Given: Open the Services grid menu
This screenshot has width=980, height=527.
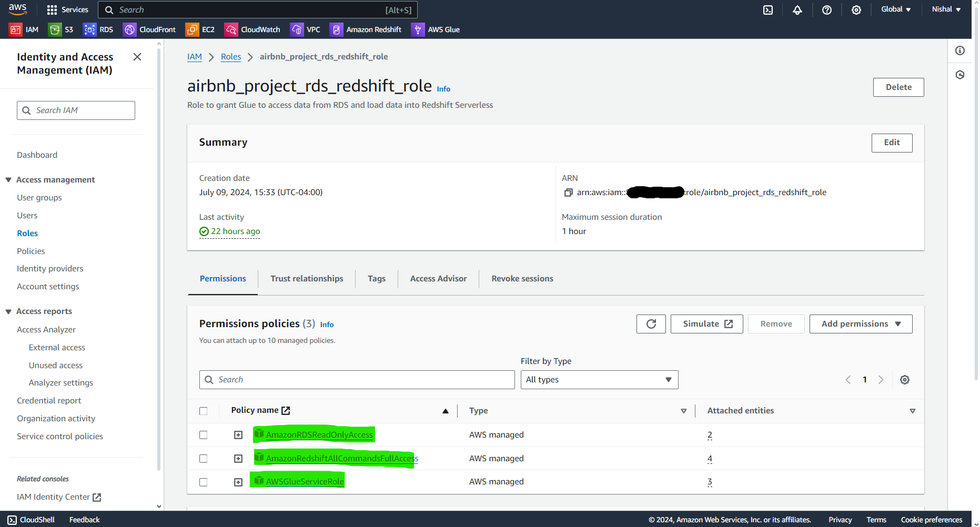Looking at the screenshot, I should coord(67,9).
